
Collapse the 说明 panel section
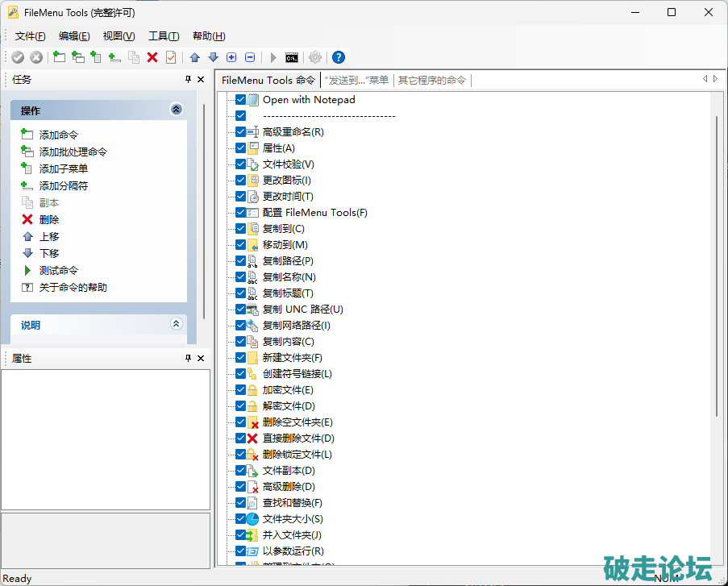click(x=177, y=324)
